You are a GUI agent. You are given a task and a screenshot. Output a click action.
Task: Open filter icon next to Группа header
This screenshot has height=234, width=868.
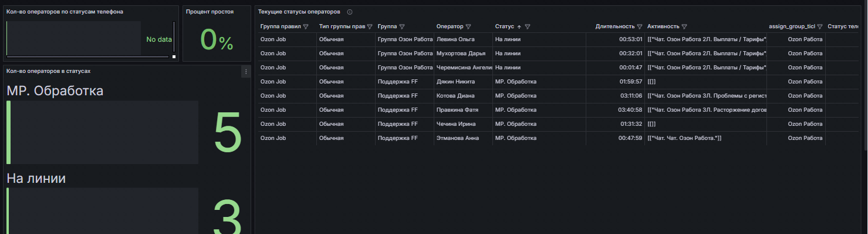coord(402,26)
